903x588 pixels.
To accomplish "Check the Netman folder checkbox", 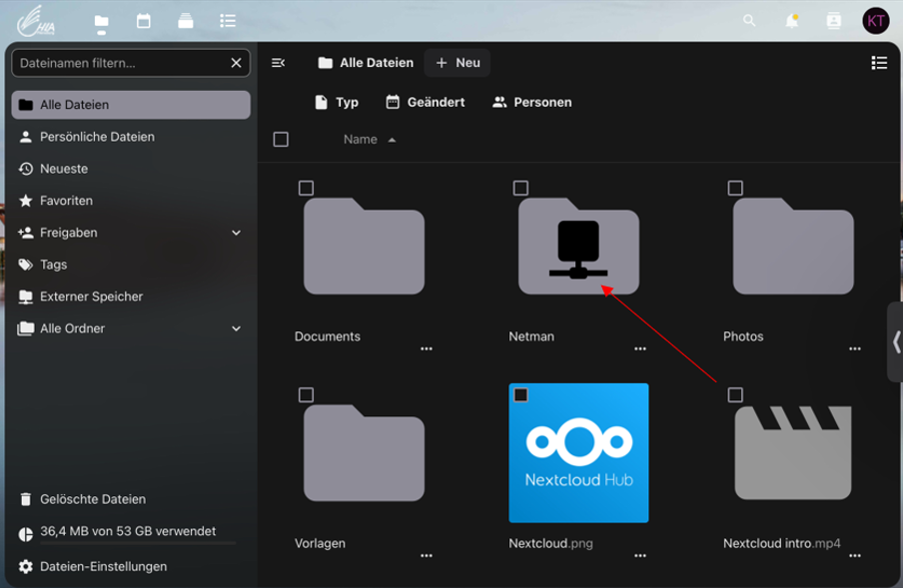I will click(x=520, y=188).
